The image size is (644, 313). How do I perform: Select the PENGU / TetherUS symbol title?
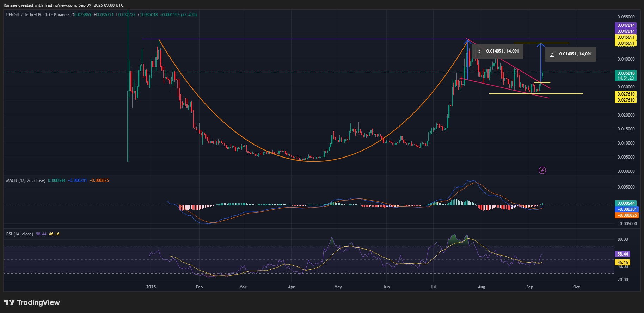click(x=24, y=15)
